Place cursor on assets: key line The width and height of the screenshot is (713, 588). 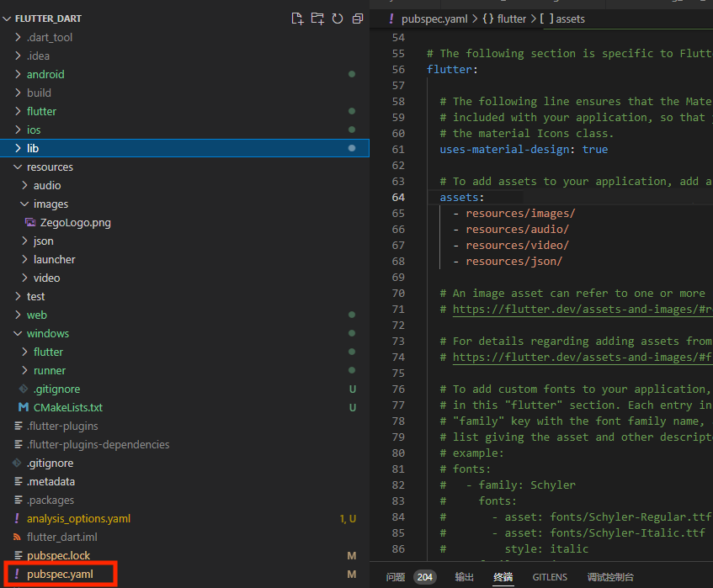point(462,197)
